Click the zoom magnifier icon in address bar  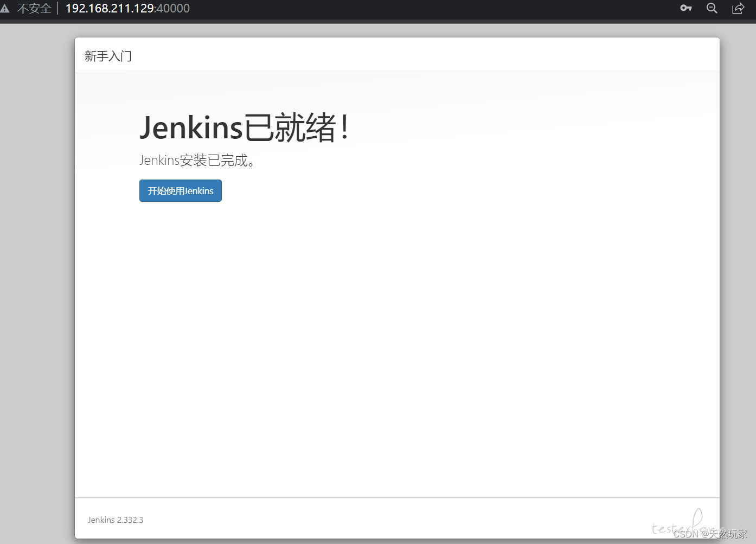[712, 8]
